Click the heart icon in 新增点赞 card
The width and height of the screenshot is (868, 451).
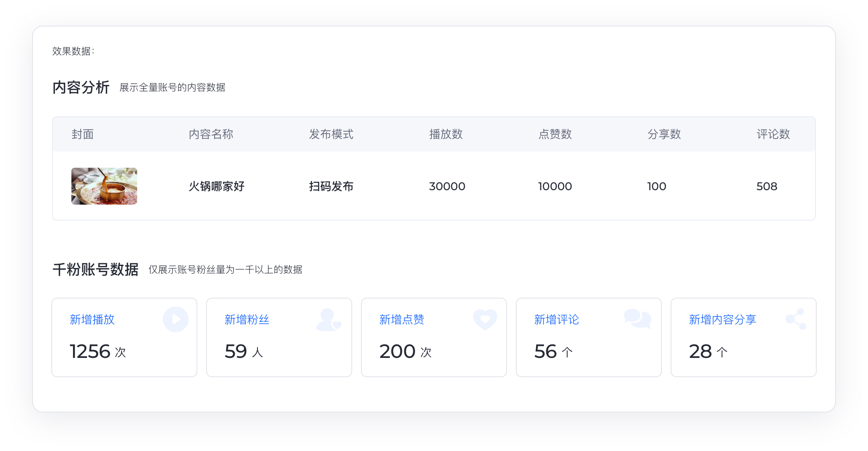[x=485, y=319]
